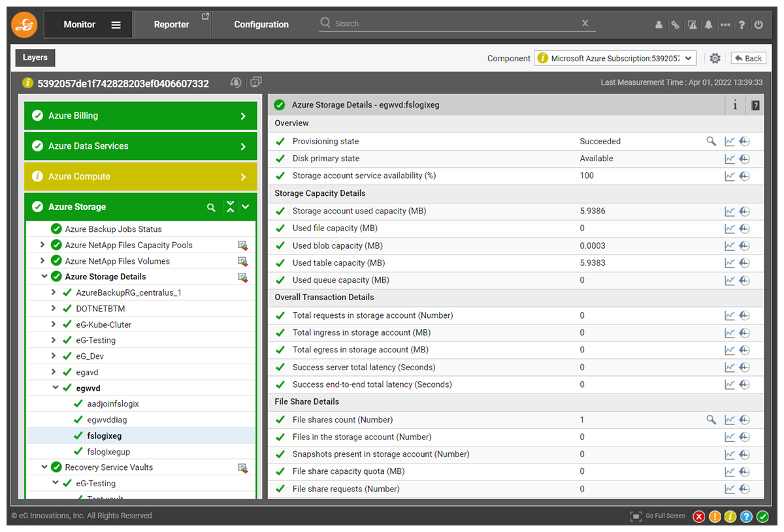Select the aadjoinfslogix descriptor
784x532 pixels.
coord(113,404)
